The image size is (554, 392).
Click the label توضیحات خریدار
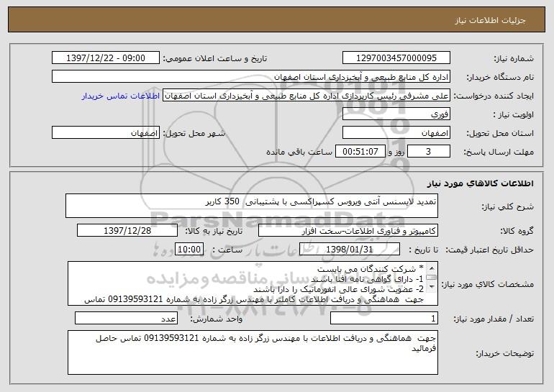505,353
